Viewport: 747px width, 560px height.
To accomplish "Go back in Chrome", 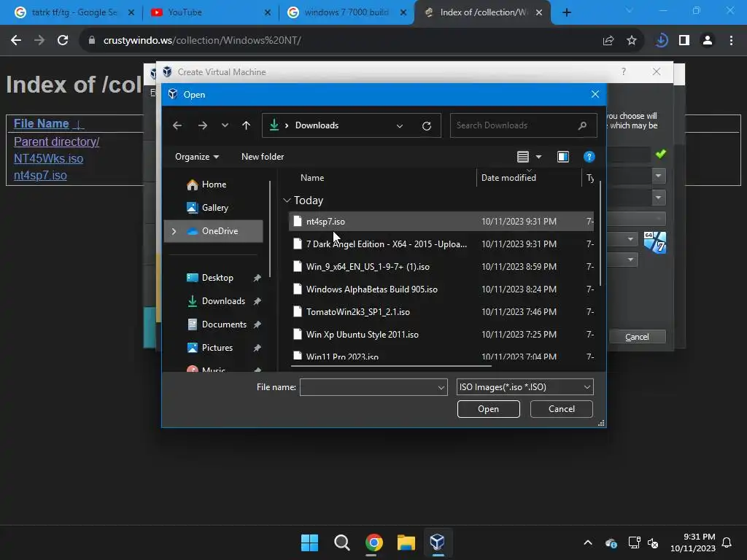I will point(16,41).
